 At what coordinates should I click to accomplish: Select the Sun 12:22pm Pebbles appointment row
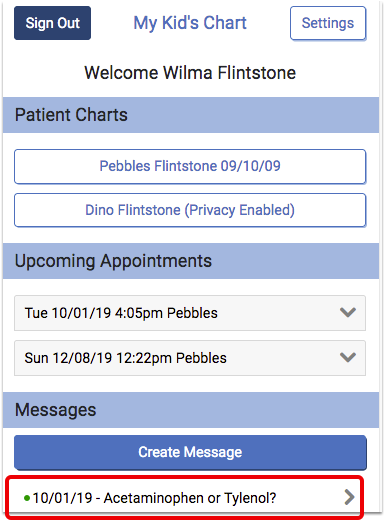(x=190, y=358)
